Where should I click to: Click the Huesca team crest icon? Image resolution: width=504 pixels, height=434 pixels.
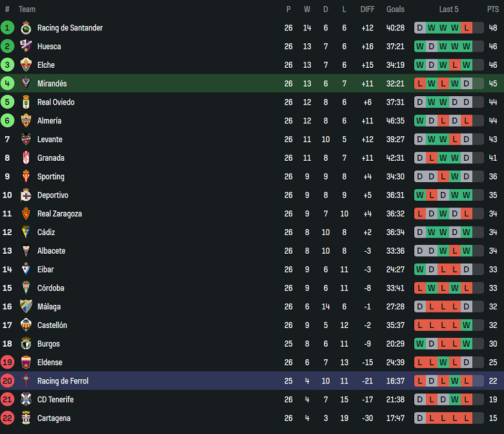tap(26, 46)
